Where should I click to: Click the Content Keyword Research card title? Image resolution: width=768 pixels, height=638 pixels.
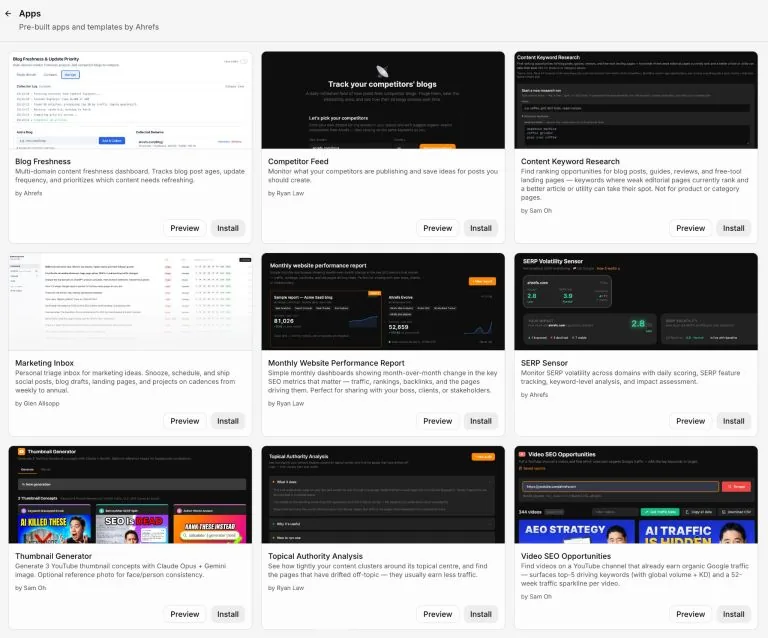click(x=570, y=162)
